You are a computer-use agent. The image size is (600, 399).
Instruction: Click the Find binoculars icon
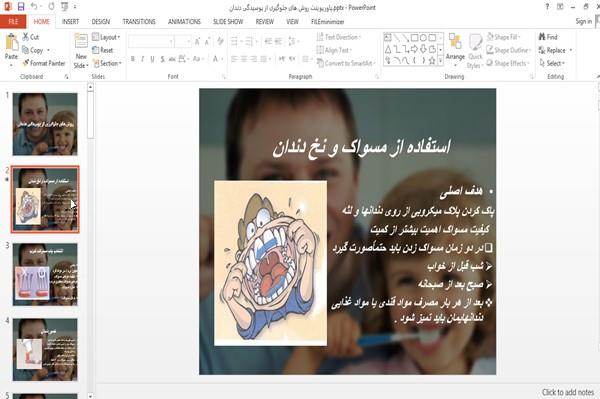tap(542, 37)
